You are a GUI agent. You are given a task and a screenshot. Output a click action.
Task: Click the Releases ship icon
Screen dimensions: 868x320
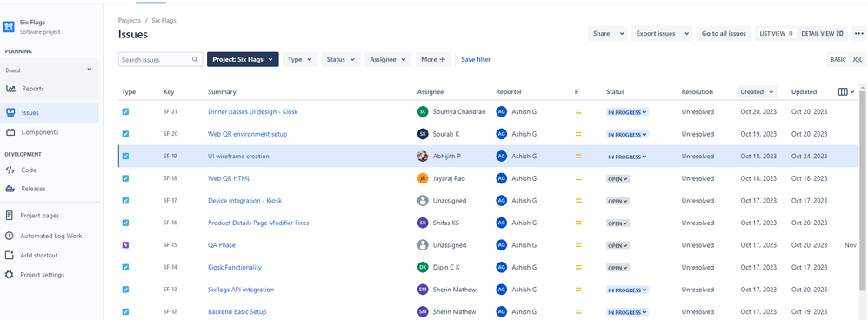(x=10, y=189)
